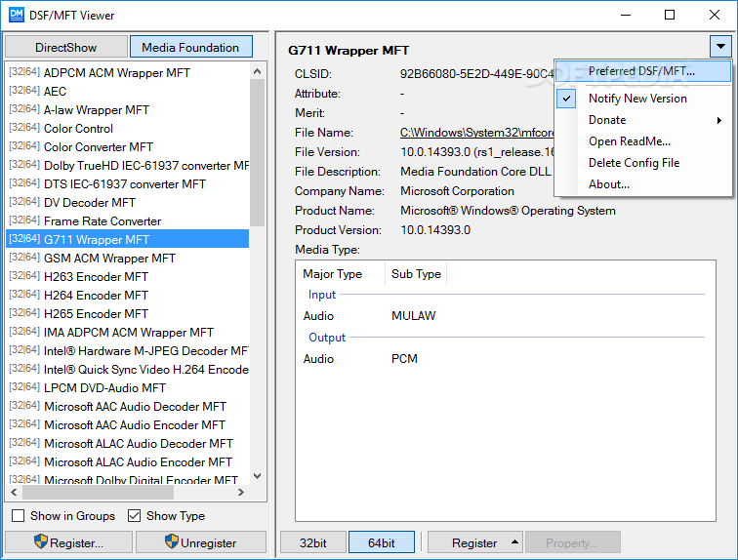Select DV Decoder MFT entry
Image resolution: width=738 pixels, height=560 pixels.
(128, 203)
